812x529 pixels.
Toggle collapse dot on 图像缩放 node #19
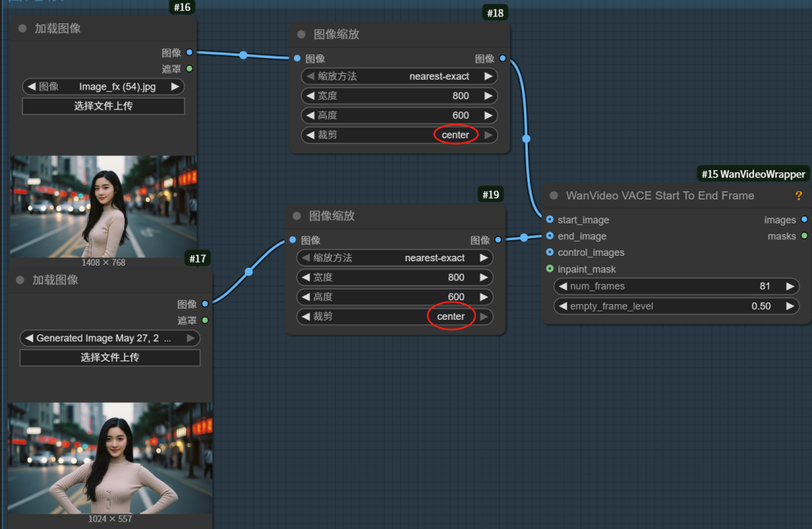(297, 216)
